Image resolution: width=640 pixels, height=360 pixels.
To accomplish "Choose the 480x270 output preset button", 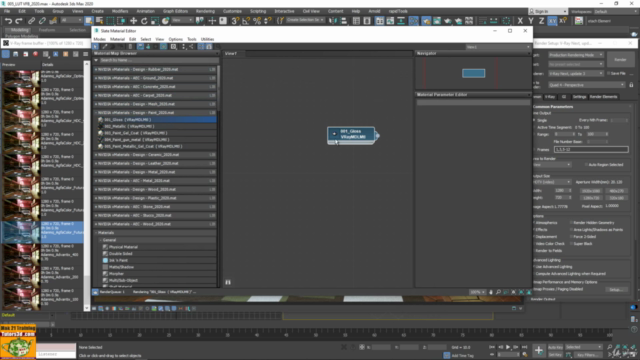I will [616, 191].
